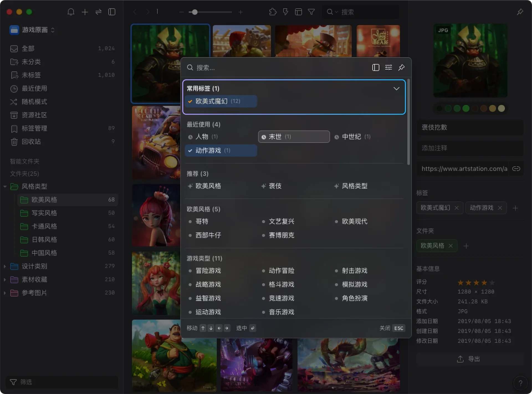Expand the 参考图片 folder
This screenshot has width=532, height=394.
pyautogui.click(x=5, y=293)
